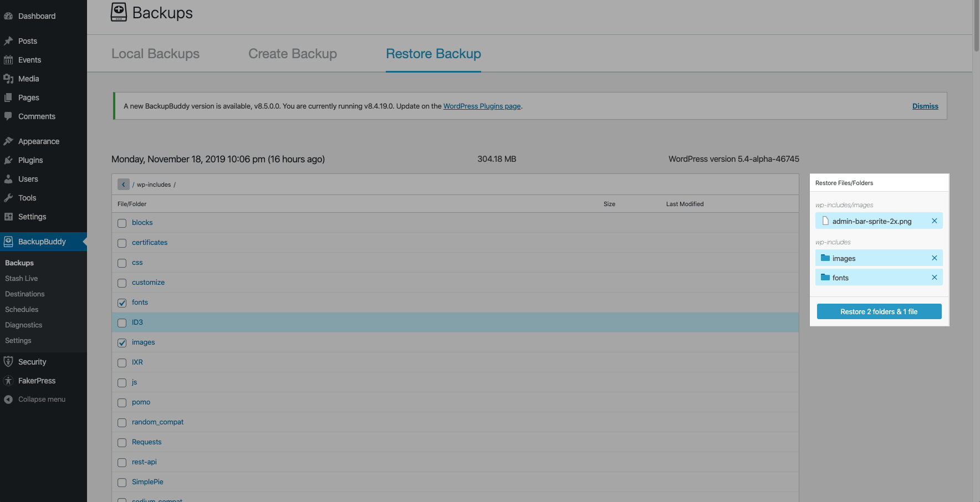
Task: Uncheck the images folder checkbox
Action: [x=122, y=343]
